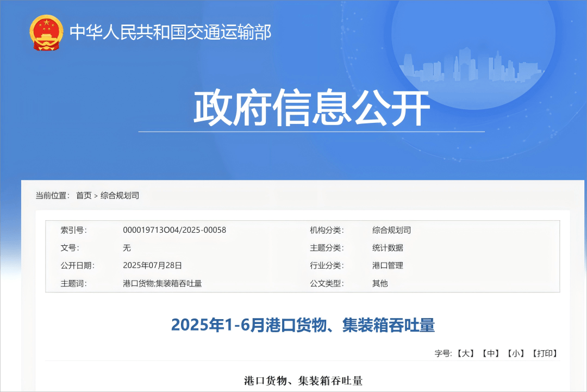Click the 字号 font size label

[x=444, y=353]
